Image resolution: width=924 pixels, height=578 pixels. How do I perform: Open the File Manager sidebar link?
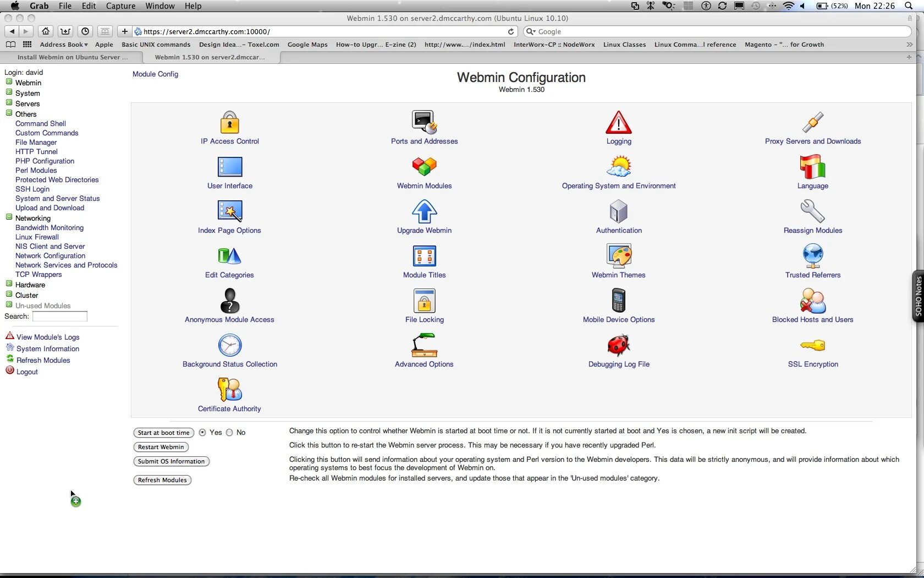point(36,142)
